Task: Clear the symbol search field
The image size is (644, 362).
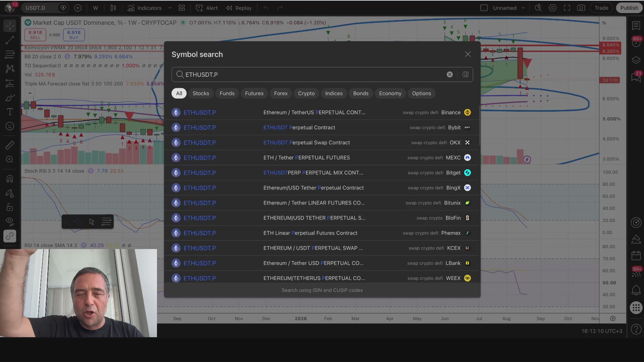Action: point(450,74)
